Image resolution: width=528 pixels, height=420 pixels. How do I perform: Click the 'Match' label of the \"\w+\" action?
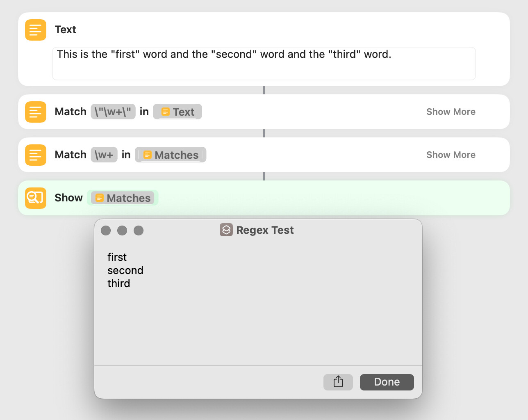[71, 112]
